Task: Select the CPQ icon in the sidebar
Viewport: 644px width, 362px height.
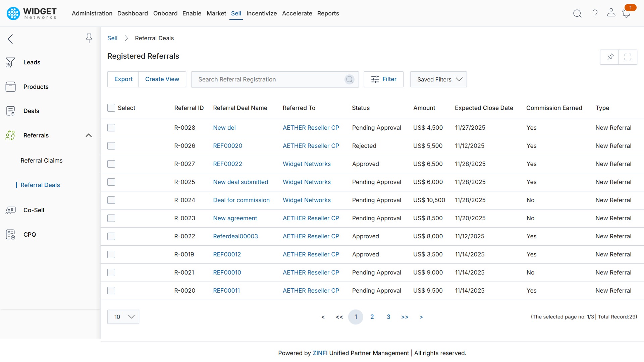Action: click(10, 235)
